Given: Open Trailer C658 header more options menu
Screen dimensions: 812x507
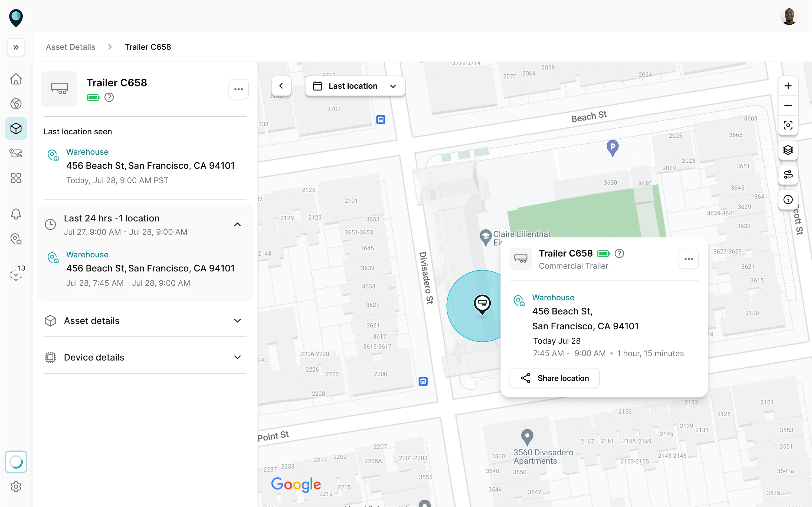Looking at the screenshot, I should tap(238, 89).
